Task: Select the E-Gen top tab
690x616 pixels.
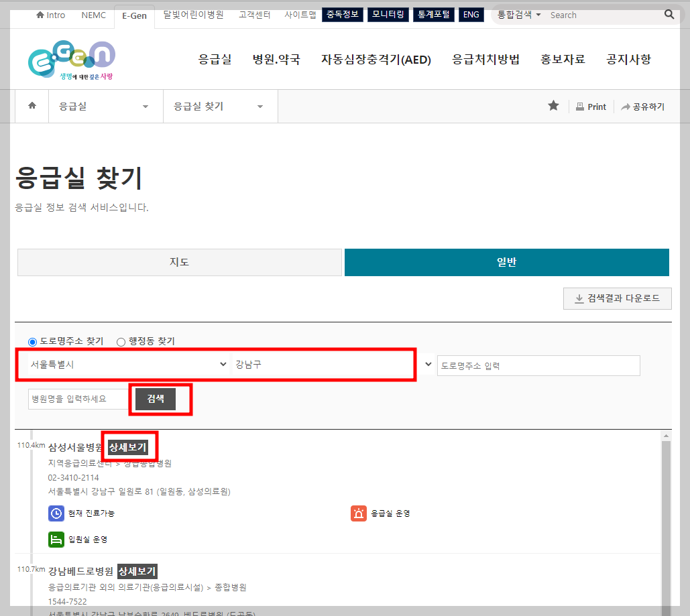Action: [134, 16]
